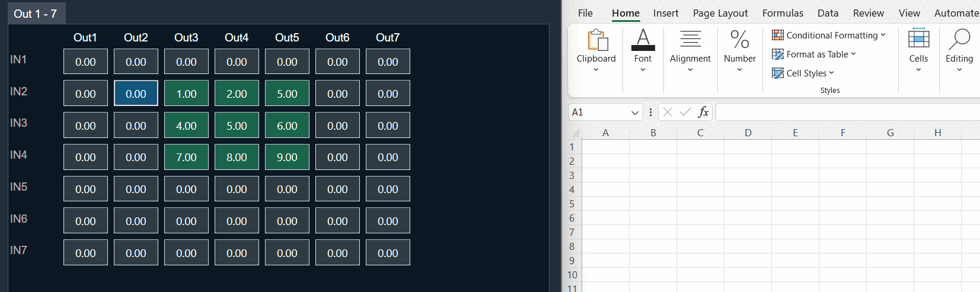Open the Number format percent icon

pos(739,40)
